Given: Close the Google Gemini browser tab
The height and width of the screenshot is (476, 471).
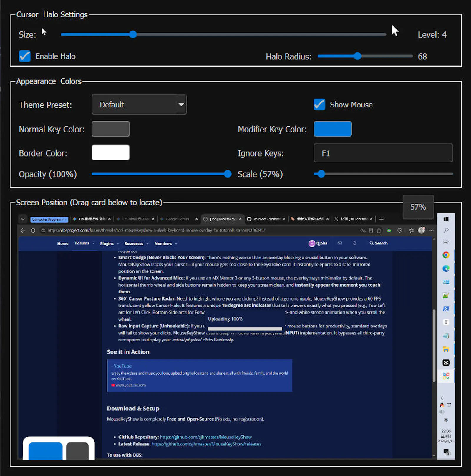Looking at the screenshot, I should (197, 219).
